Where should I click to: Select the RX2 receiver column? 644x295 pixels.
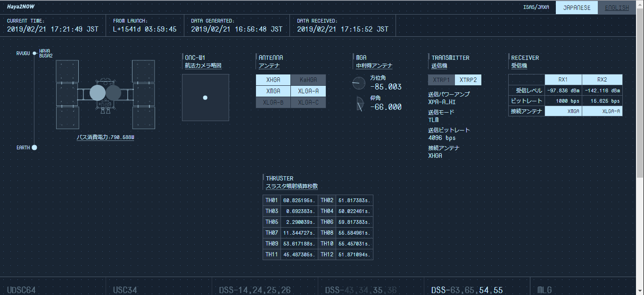602,80
